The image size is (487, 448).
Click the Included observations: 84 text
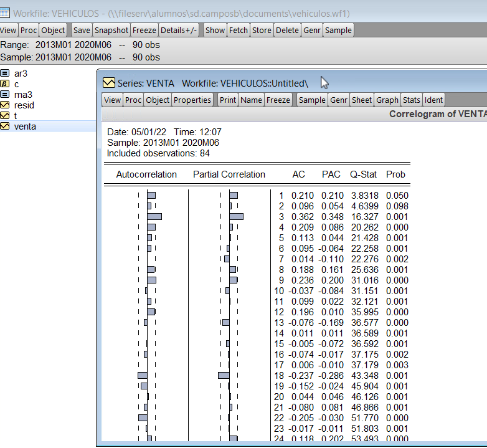[158, 153]
